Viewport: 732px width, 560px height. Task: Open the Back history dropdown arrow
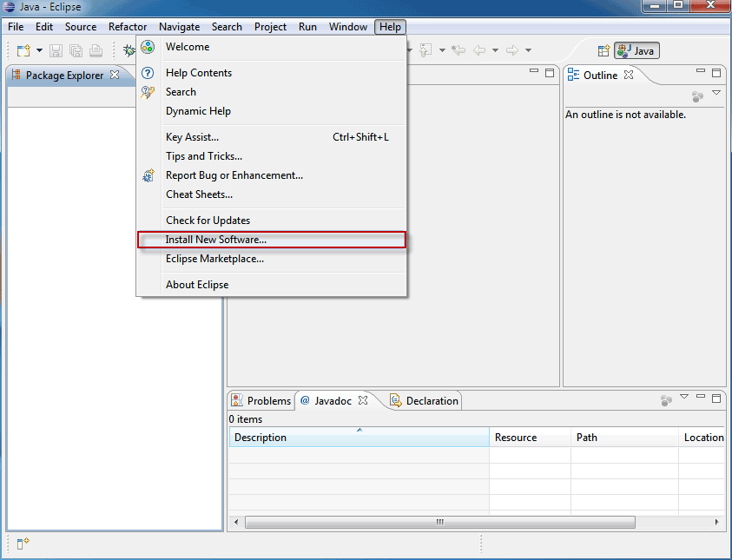click(495, 50)
